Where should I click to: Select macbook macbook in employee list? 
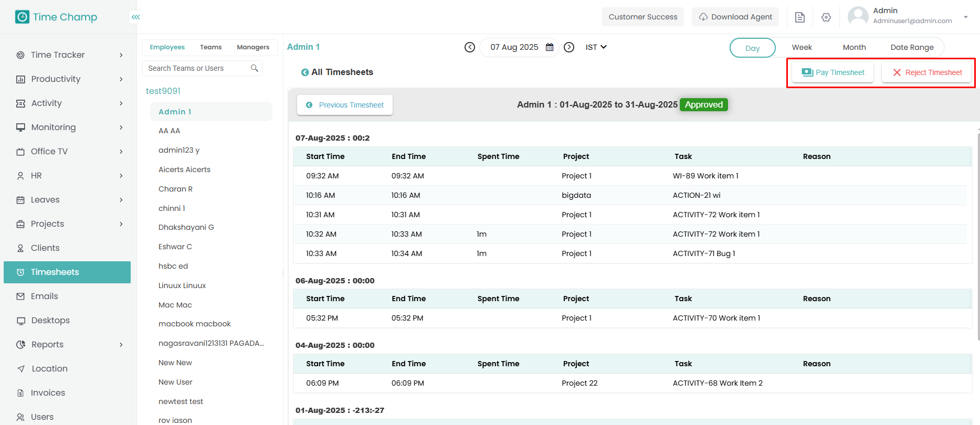(x=195, y=324)
